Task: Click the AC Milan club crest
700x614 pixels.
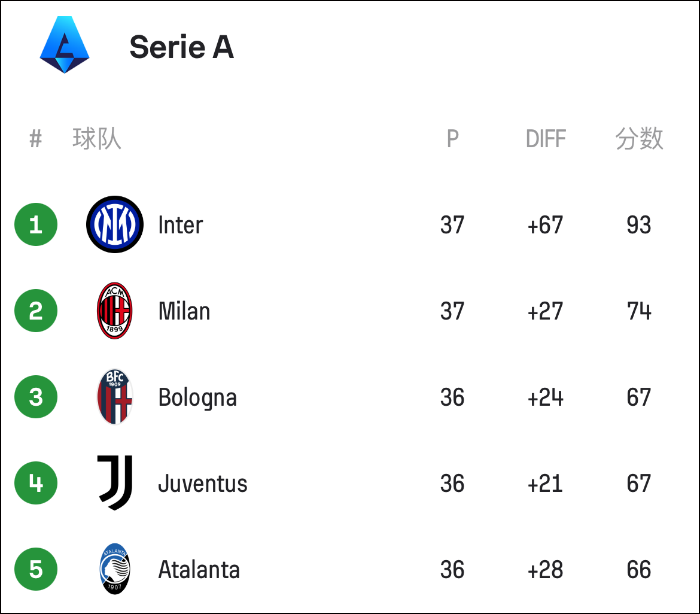Action: click(x=115, y=311)
